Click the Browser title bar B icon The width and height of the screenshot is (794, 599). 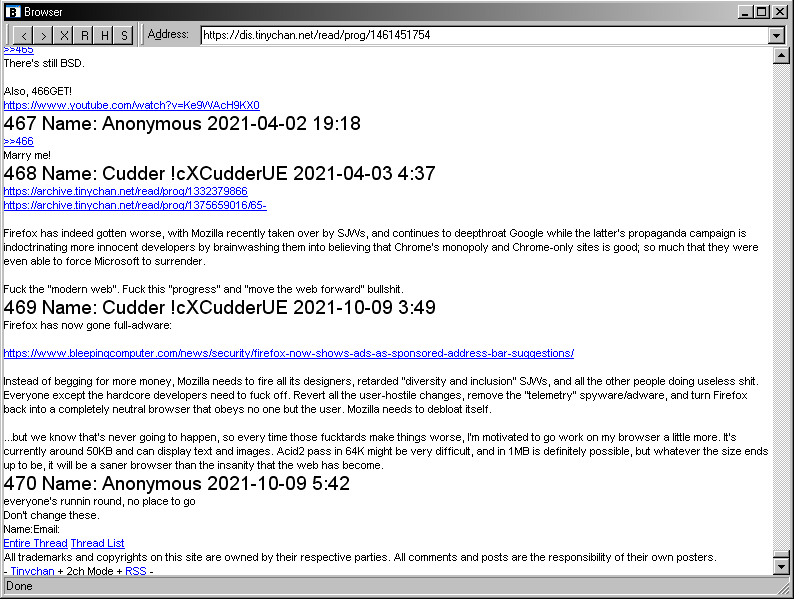12,12
